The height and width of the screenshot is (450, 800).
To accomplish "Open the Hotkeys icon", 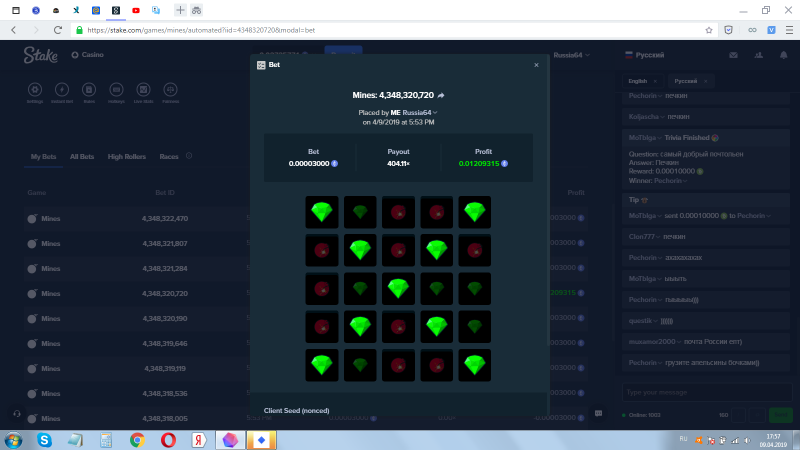I will click(116, 90).
